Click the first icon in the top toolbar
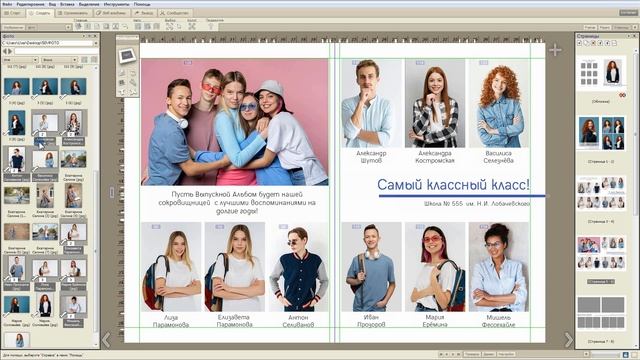640x360 pixels. click(78, 27)
